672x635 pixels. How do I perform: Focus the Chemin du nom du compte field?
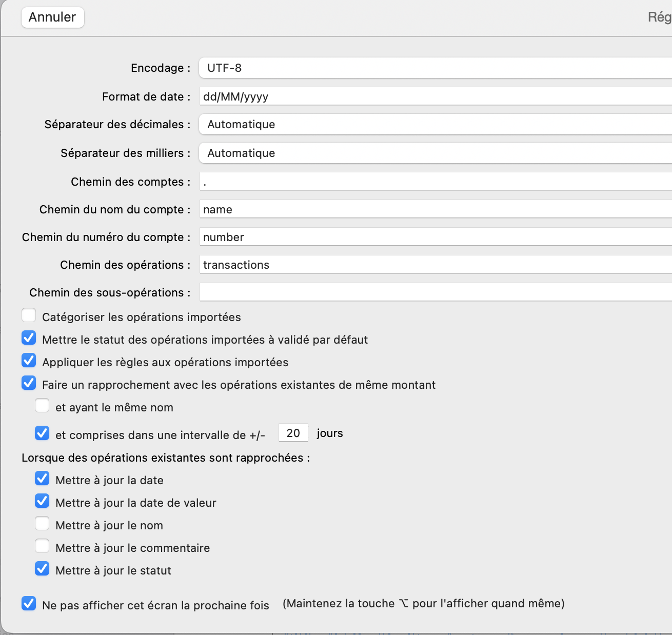436,209
